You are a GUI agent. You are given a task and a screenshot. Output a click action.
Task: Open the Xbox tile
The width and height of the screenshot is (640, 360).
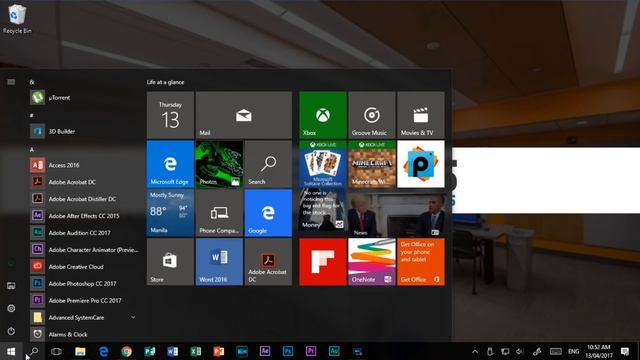pos(323,115)
